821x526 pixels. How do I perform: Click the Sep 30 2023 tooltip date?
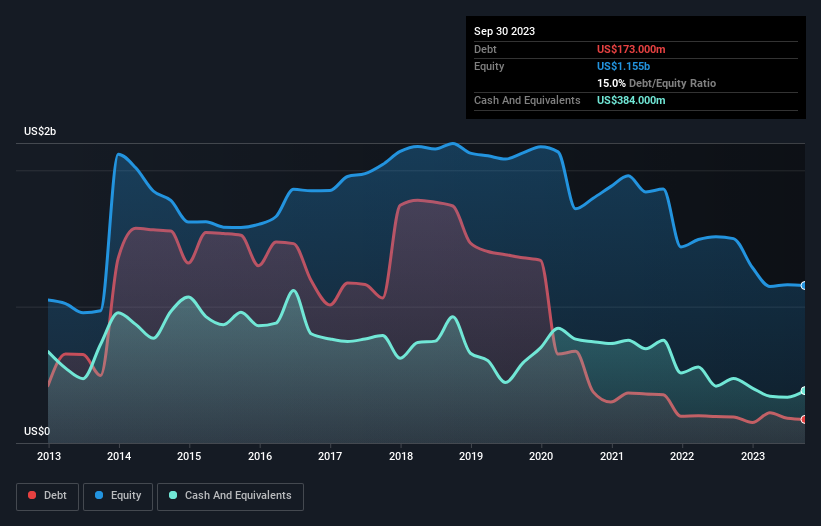click(504, 31)
